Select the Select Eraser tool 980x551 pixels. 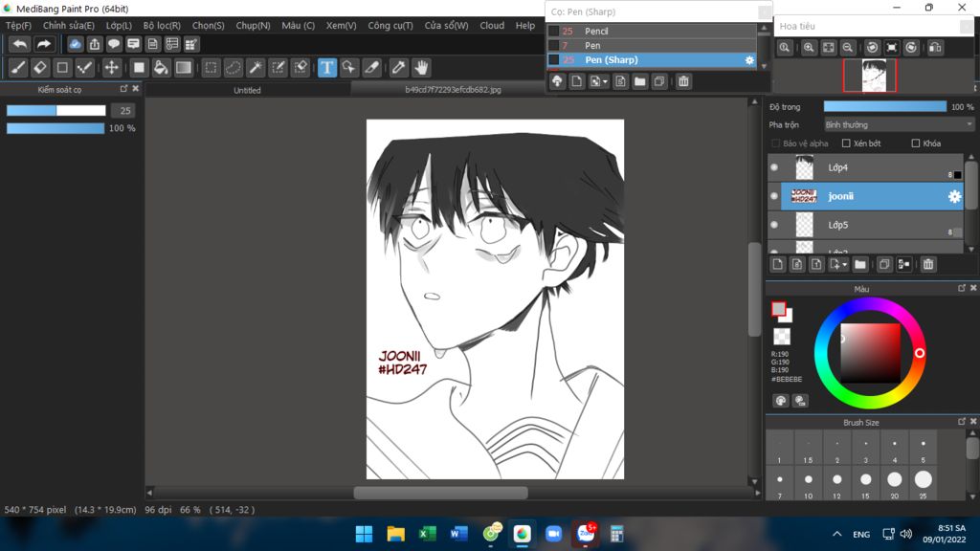tap(301, 68)
